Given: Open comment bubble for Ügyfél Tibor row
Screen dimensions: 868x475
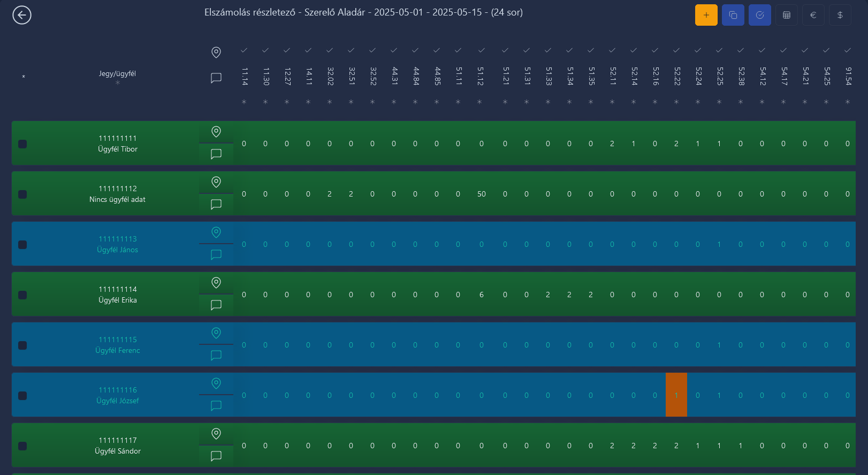Looking at the screenshot, I should click(x=216, y=154).
